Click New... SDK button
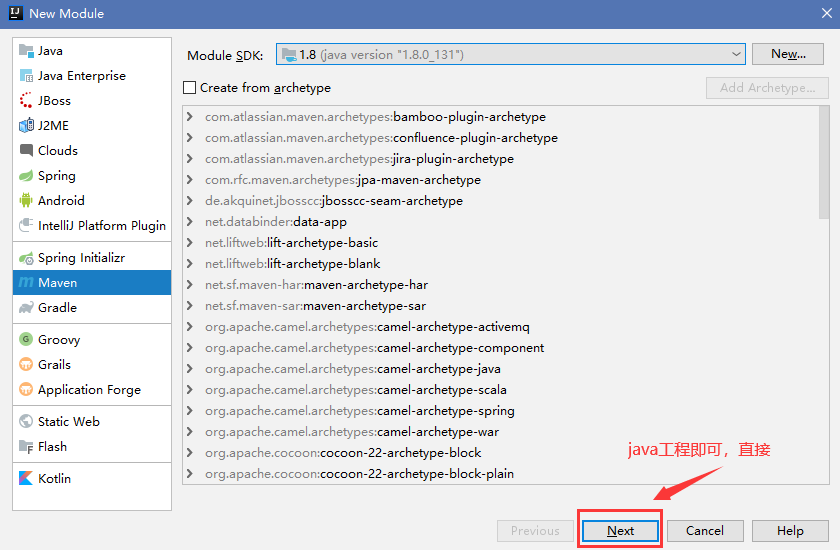The height and width of the screenshot is (550, 840). pyautogui.click(x=788, y=54)
